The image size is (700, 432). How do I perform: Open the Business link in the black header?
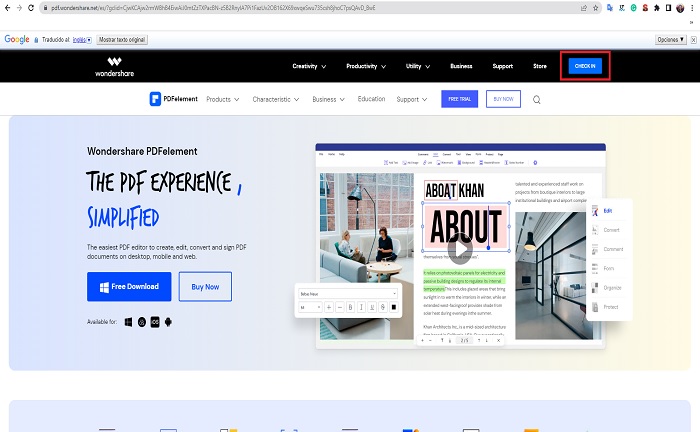[x=461, y=66]
